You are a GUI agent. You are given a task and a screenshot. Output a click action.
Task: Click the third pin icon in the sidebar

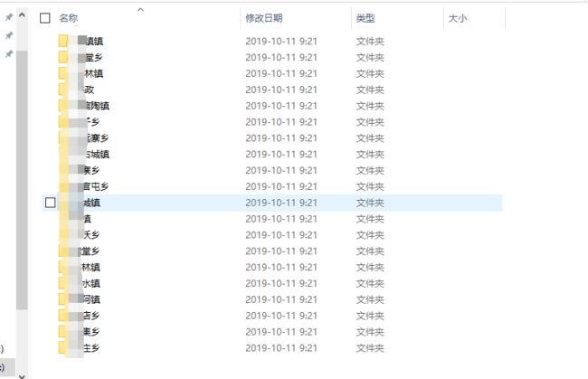point(9,54)
